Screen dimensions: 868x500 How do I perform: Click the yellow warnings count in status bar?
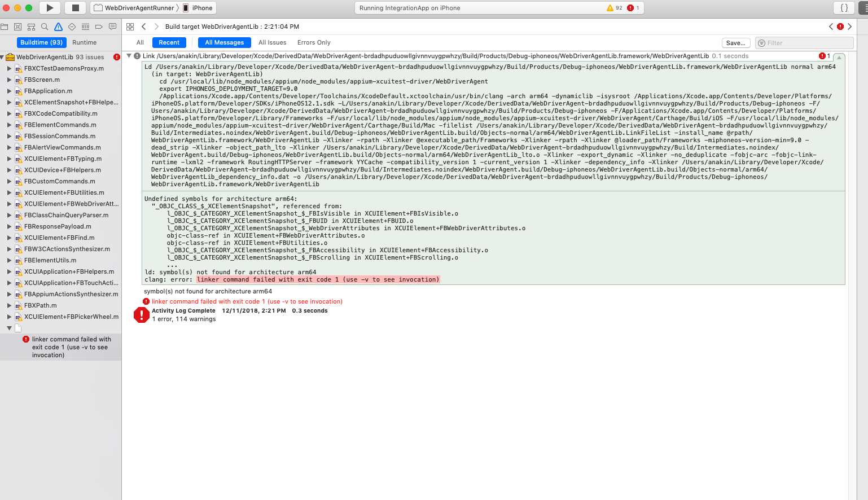point(614,8)
